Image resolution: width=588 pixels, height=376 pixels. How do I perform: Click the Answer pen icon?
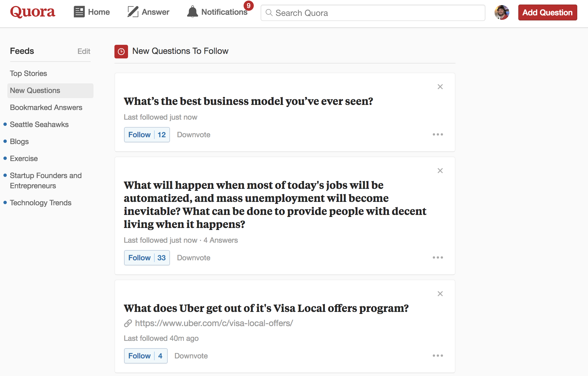pyautogui.click(x=133, y=12)
